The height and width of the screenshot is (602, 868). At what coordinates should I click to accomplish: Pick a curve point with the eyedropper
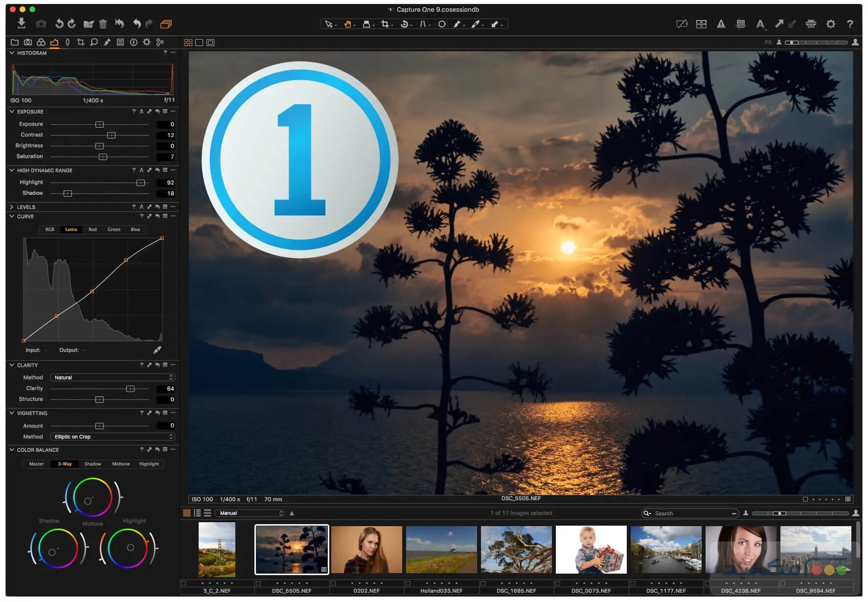click(158, 350)
